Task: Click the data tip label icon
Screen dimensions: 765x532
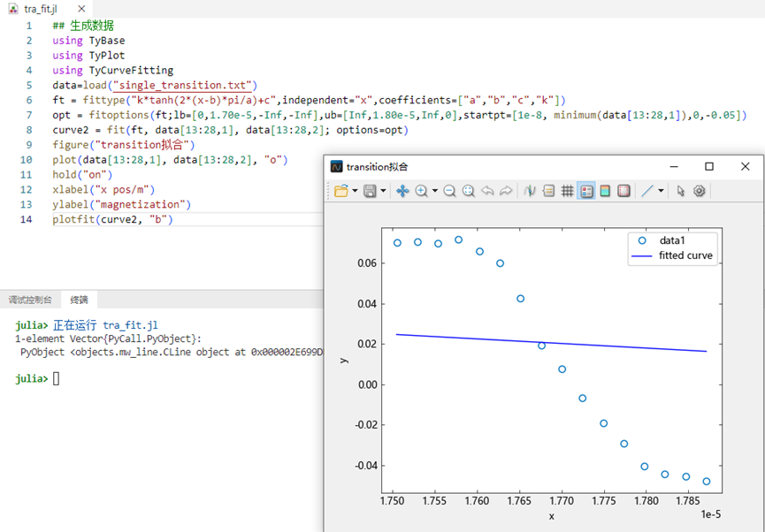Action: [x=548, y=191]
